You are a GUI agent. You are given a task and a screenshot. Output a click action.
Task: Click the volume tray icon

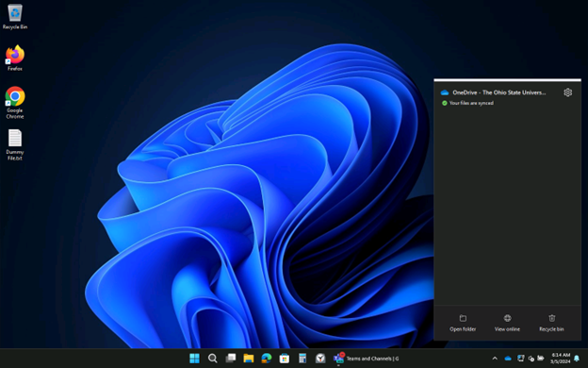(531, 359)
